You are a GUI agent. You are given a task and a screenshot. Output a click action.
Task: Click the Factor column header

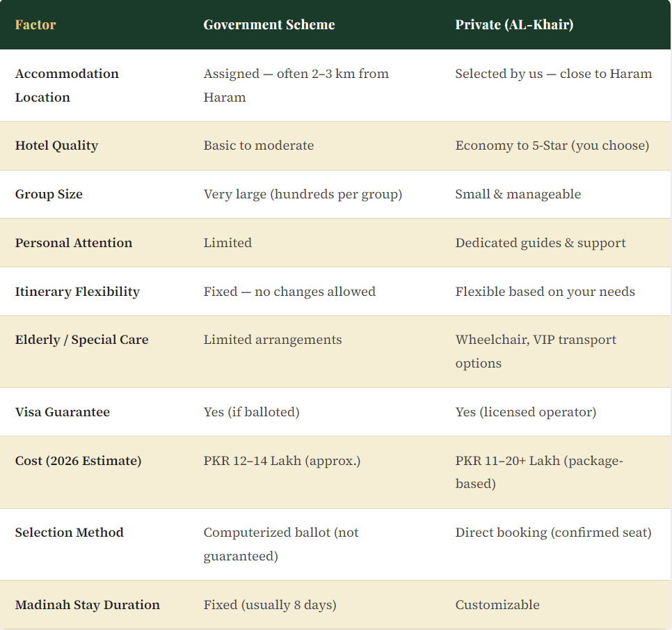(x=35, y=25)
